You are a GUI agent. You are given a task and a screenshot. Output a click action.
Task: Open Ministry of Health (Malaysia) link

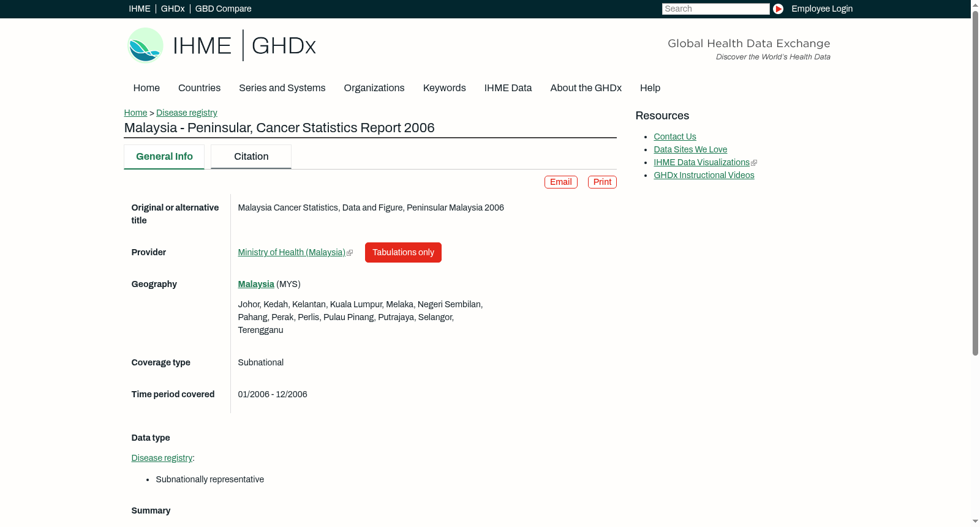(x=292, y=252)
